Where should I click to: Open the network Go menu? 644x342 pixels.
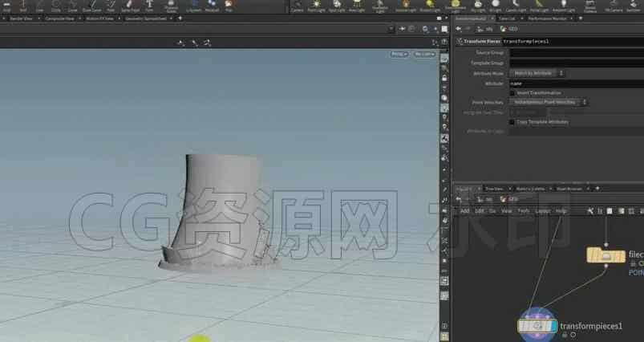[492, 211]
